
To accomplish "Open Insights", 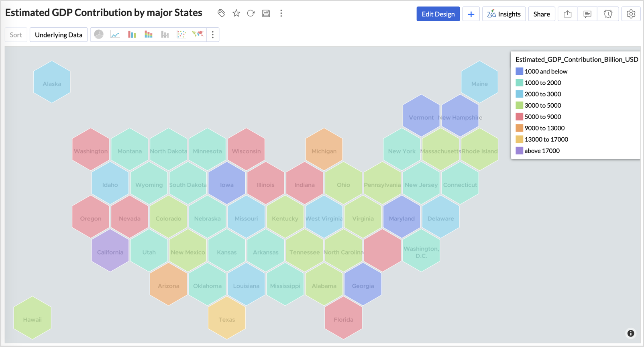I will tap(504, 14).
